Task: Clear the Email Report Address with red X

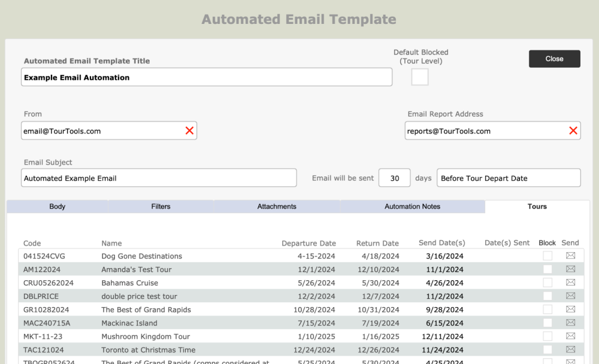Action: click(573, 131)
